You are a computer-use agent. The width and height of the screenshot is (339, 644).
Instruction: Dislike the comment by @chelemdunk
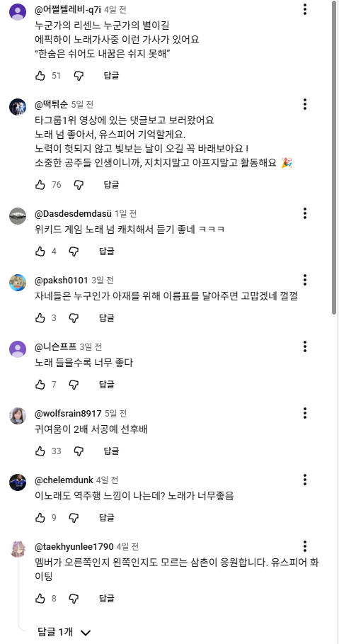[x=74, y=517]
